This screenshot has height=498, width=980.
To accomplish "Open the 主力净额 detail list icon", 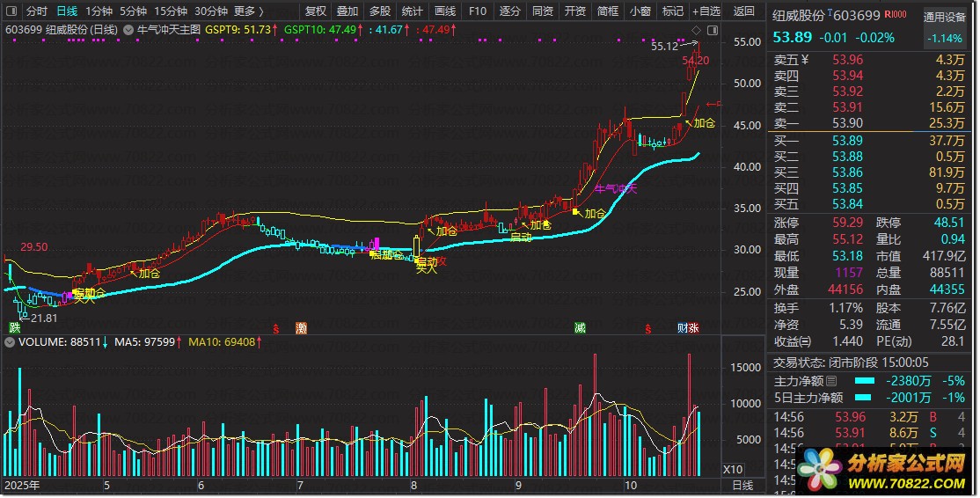I will coord(831,380).
